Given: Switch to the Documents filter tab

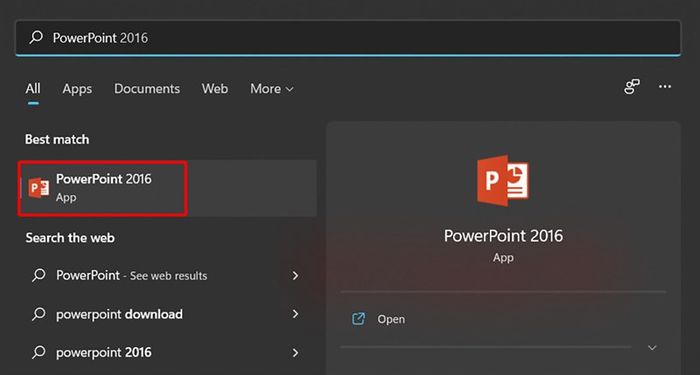Looking at the screenshot, I should 147,89.
